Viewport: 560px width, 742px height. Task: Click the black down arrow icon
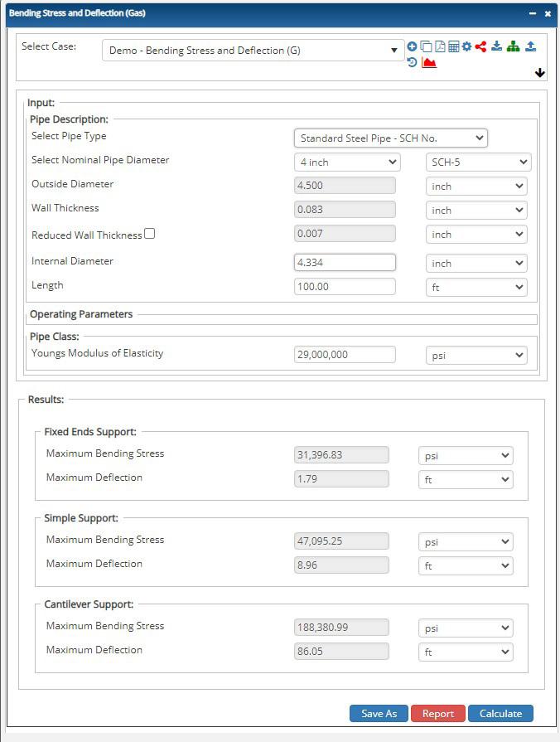[540, 73]
